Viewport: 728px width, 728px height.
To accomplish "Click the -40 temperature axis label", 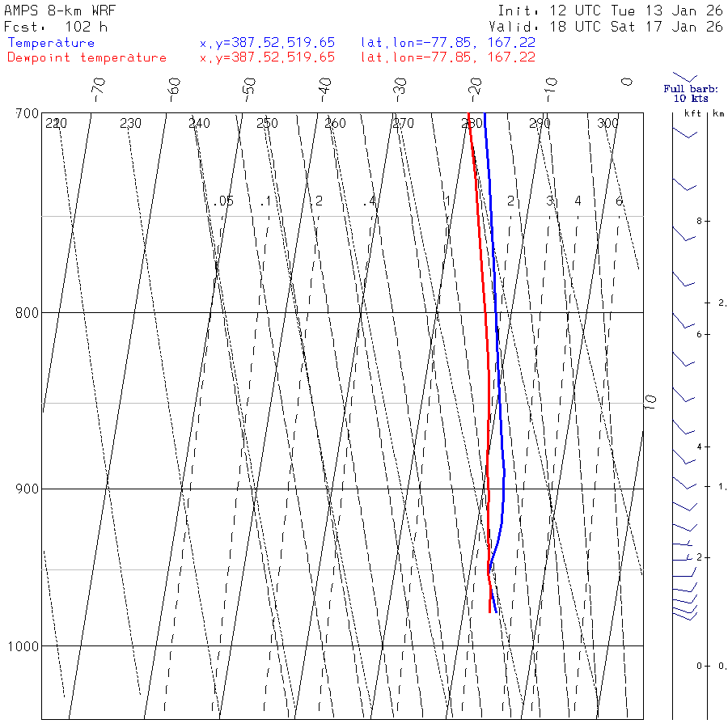I will (324, 90).
